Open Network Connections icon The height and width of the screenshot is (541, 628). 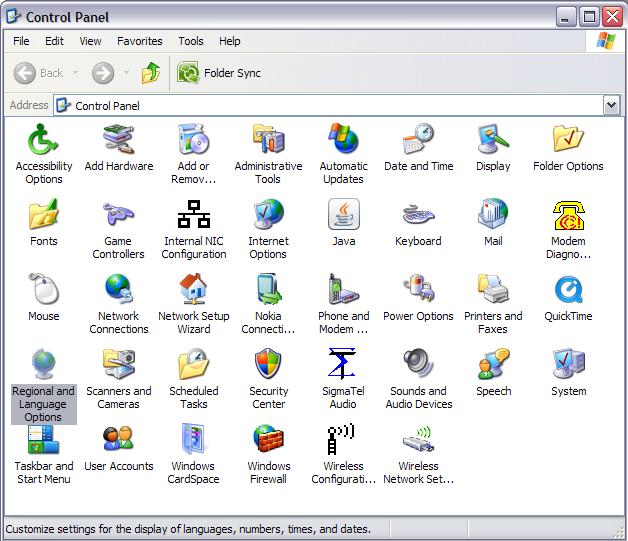(119, 289)
